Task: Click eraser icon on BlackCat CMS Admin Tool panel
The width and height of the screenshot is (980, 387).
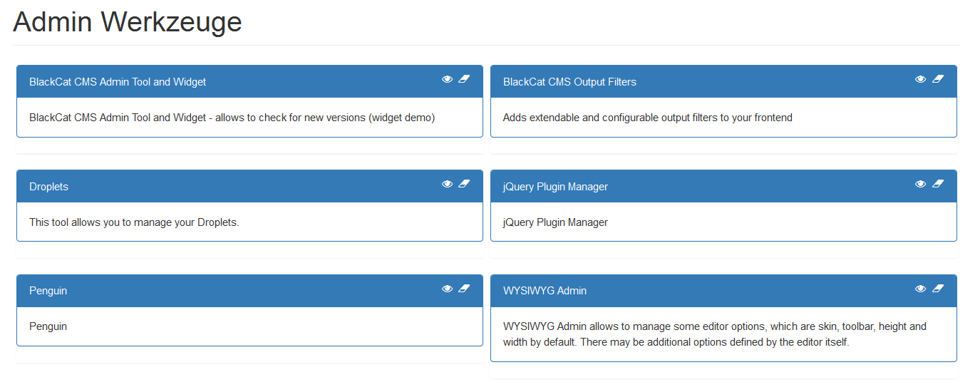Action: 464,79
